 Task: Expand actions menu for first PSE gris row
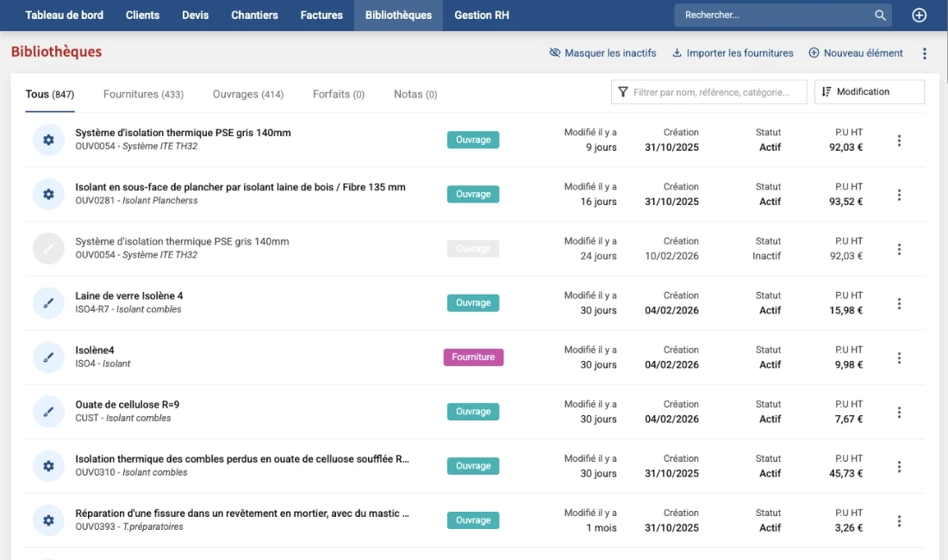point(899,140)
